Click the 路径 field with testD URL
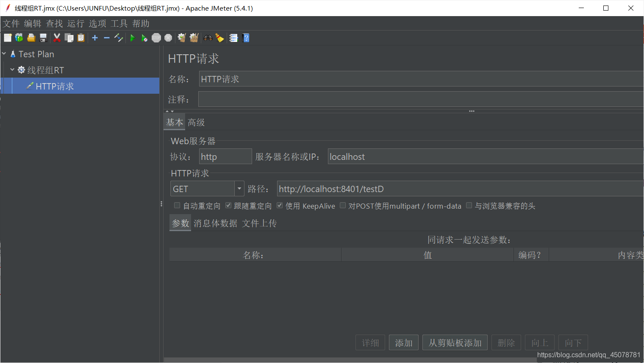 [460, 189]
